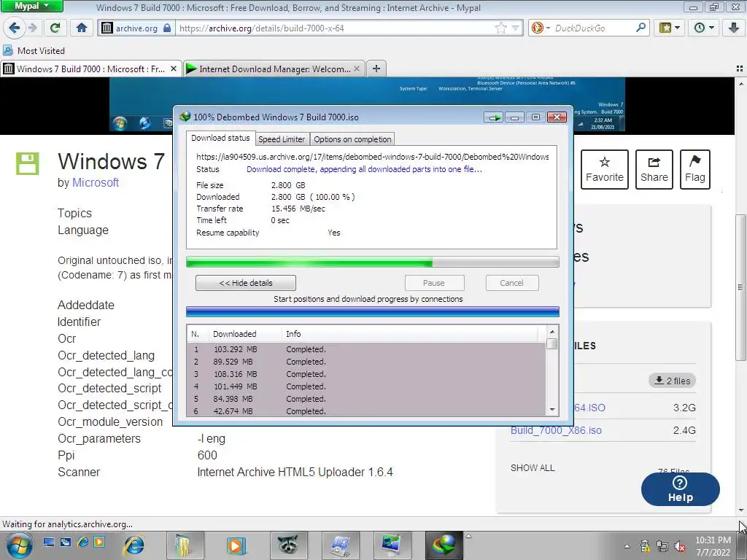Open a new browser tab

tap(376, 69)
